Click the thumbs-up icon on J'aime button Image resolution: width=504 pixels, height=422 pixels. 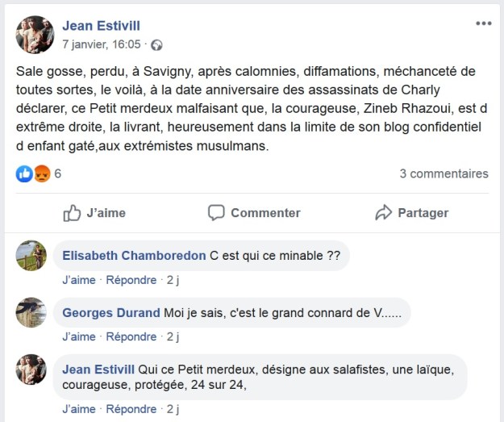click(73, 213)
